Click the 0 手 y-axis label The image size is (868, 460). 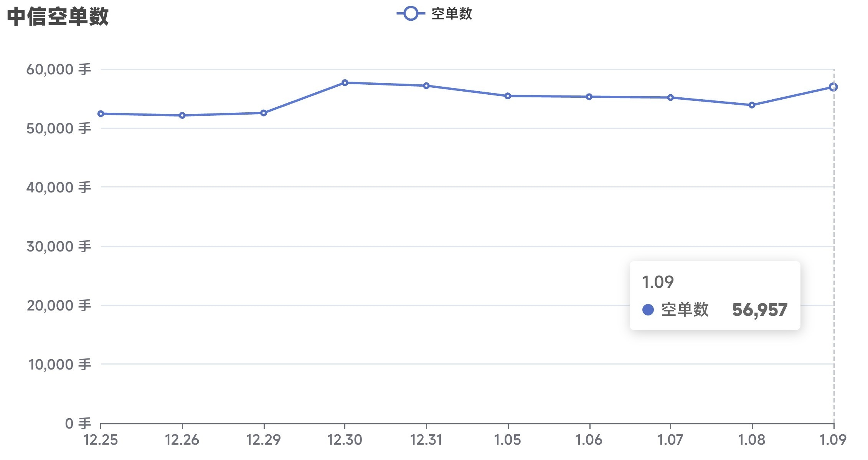pyautogui.click(x=78, y=424)
